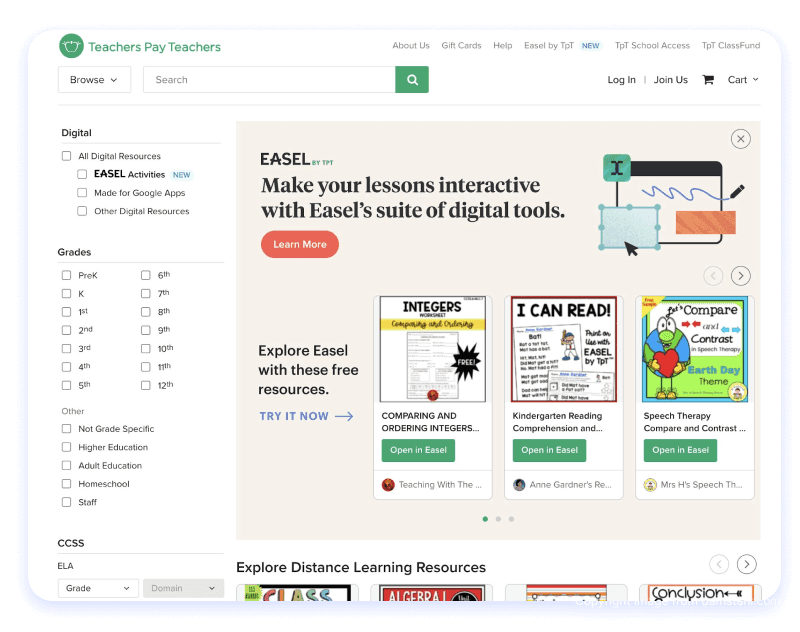Image resolution: width=800 pixels, height=632 pixels.
Task: Click Anne Gardner's seller avatar icon
Action: pos(519,485)
